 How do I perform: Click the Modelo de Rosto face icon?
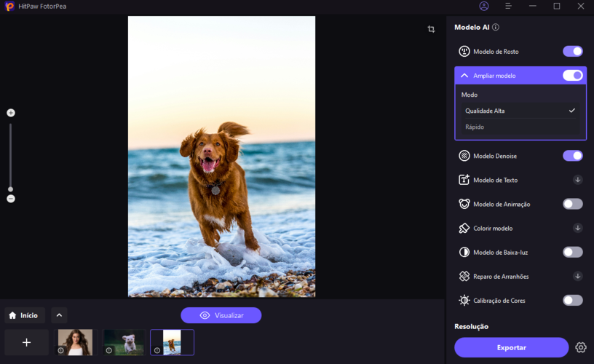[x=464, y=51]
